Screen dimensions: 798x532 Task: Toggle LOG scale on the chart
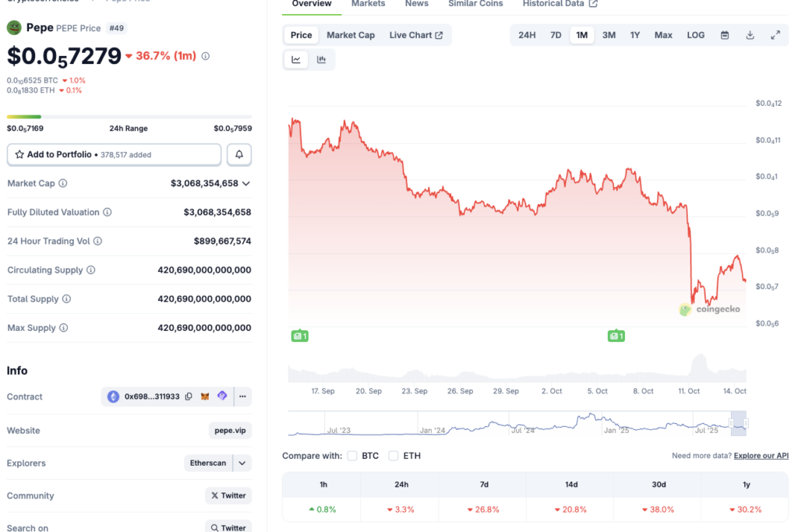pos(695,35)
